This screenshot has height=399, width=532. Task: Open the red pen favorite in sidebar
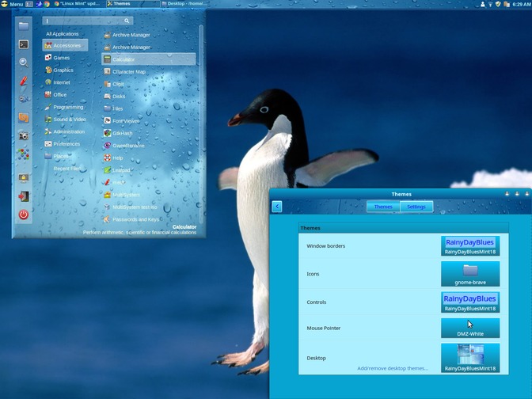pos(24,81)
